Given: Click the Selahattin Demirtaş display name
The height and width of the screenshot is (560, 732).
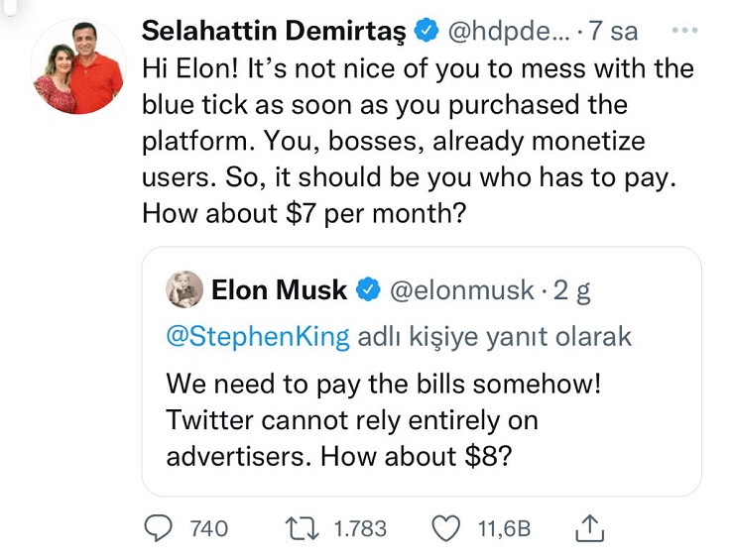Looking at the screenshot, I should pyautogui.click(x=276, y=32).
